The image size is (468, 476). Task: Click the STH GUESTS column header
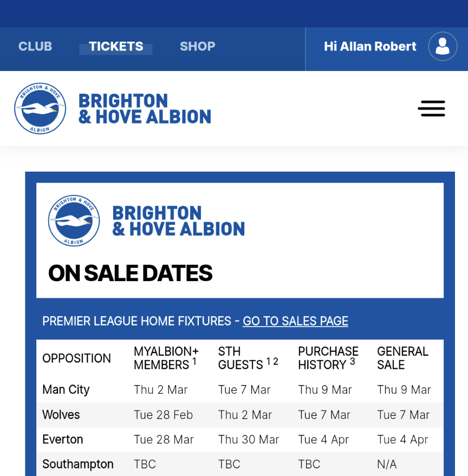pyautogui.click(x=248, y=358)
